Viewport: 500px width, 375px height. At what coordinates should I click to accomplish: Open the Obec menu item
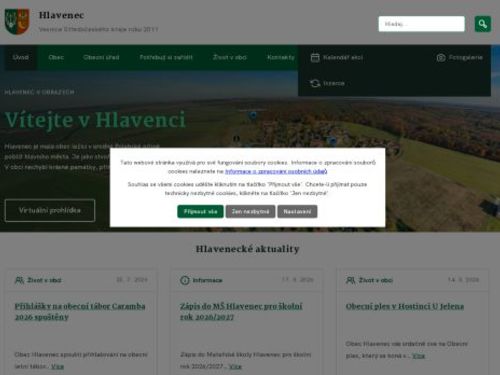[56, 57]
